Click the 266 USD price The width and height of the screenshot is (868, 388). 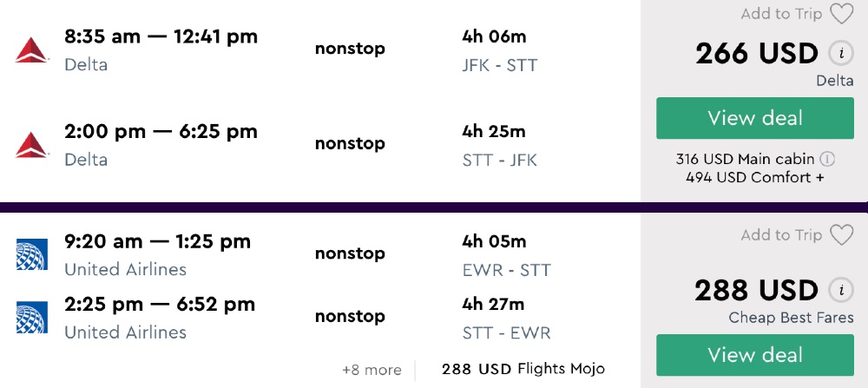tap(756, 54)
